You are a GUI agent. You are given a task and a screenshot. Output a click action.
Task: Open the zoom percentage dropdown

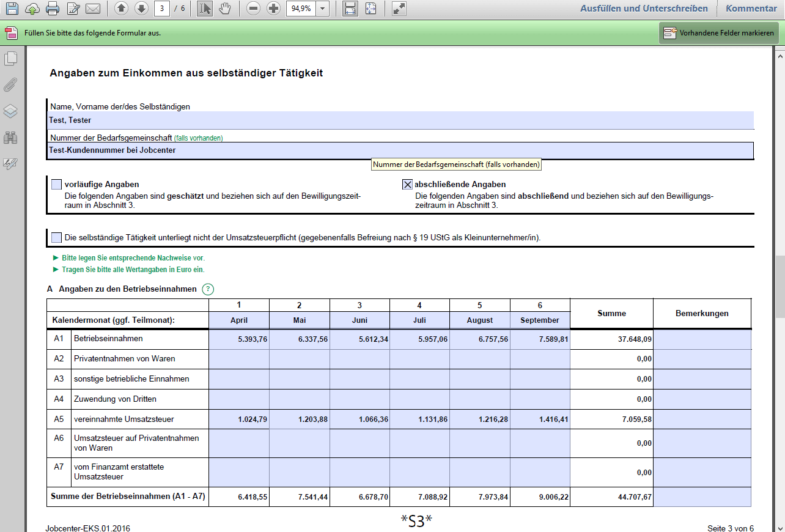point(323,9)
